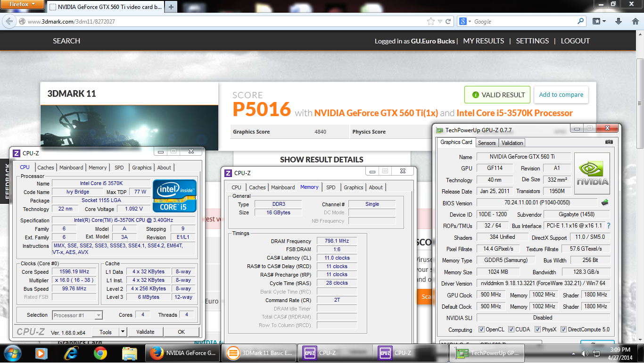The height and width of the screenshot is (363, 644).
Task: Click the network tray icon
Action: click(x=596, y=353)
